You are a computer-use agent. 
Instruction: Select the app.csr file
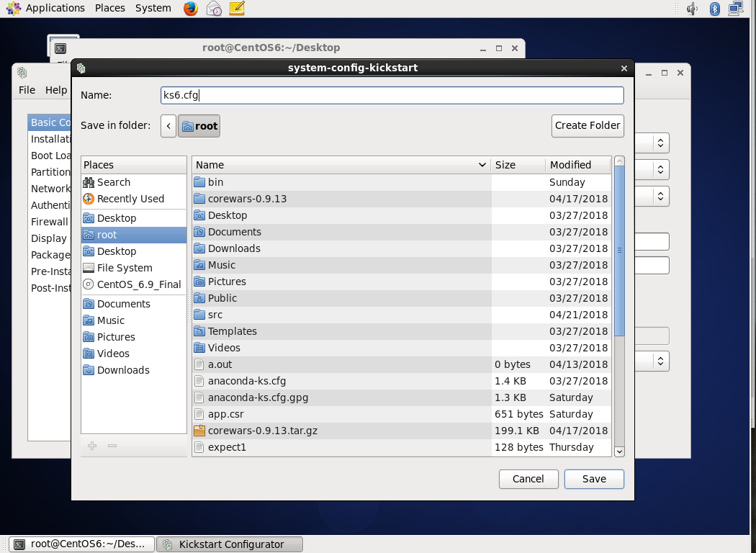point(401,414)
